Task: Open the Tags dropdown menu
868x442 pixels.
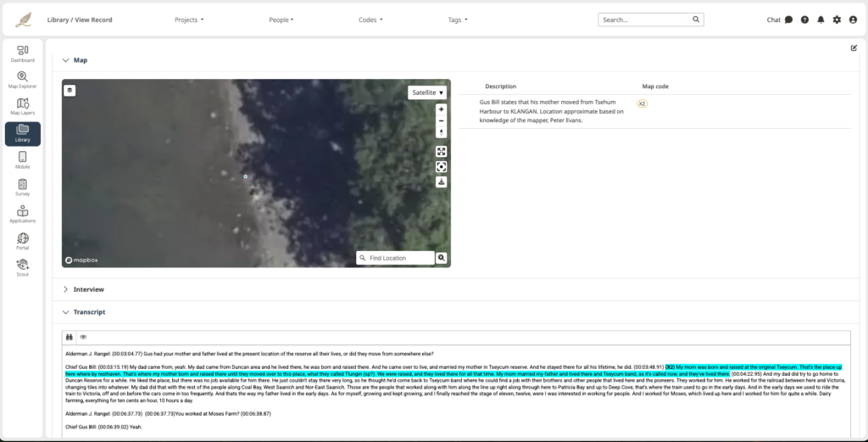Action: (x=458, y=20)
